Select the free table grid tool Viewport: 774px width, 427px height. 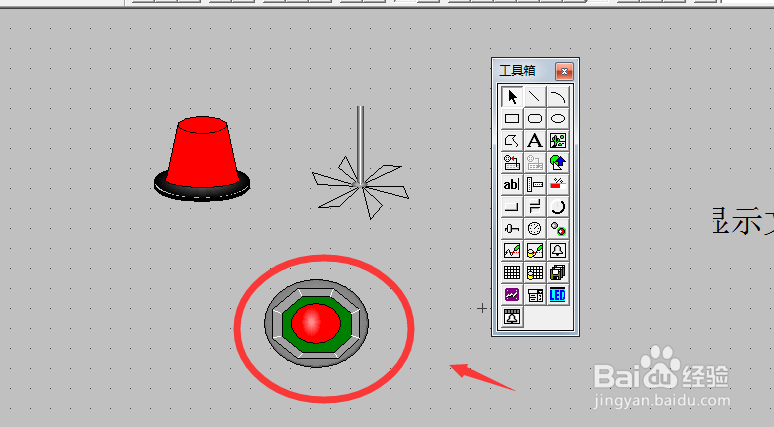pos(512,272)
